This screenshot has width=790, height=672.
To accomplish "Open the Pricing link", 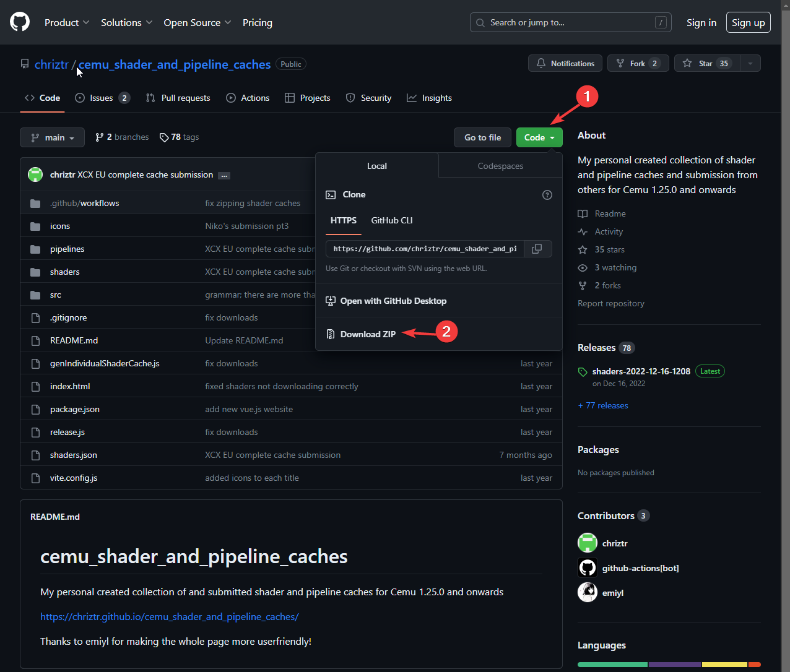I will (x=258, y=22).
